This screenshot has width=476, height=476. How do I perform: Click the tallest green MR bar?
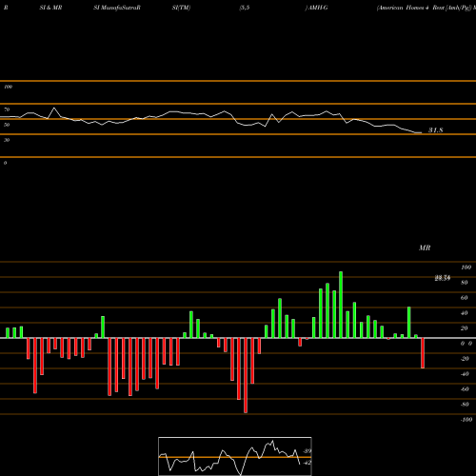tap(341, 305)
